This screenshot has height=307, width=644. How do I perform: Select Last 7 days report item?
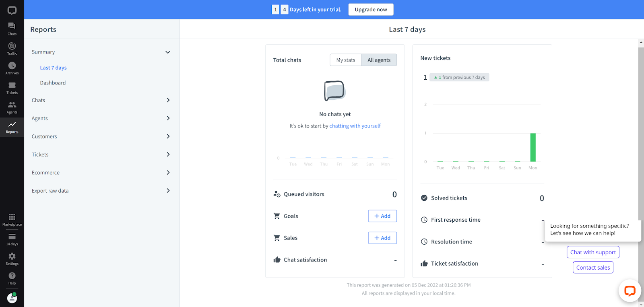pyautogui.click(x=53, y=68)
